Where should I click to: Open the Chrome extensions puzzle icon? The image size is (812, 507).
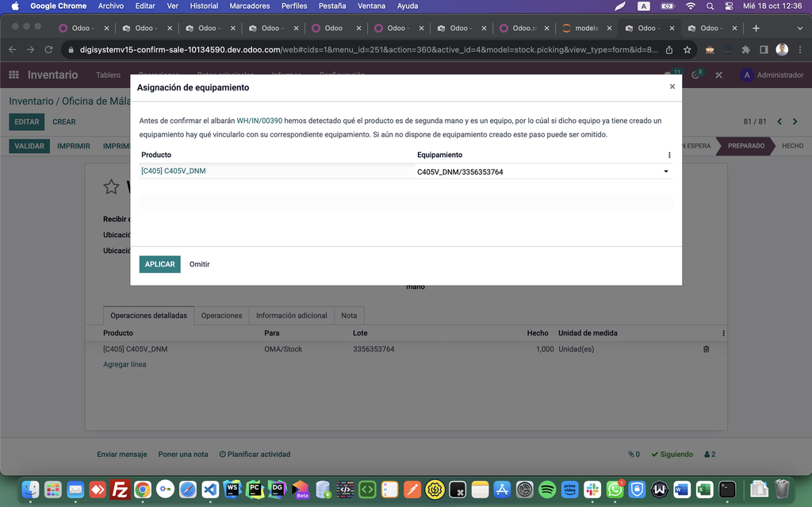[745, 50]
